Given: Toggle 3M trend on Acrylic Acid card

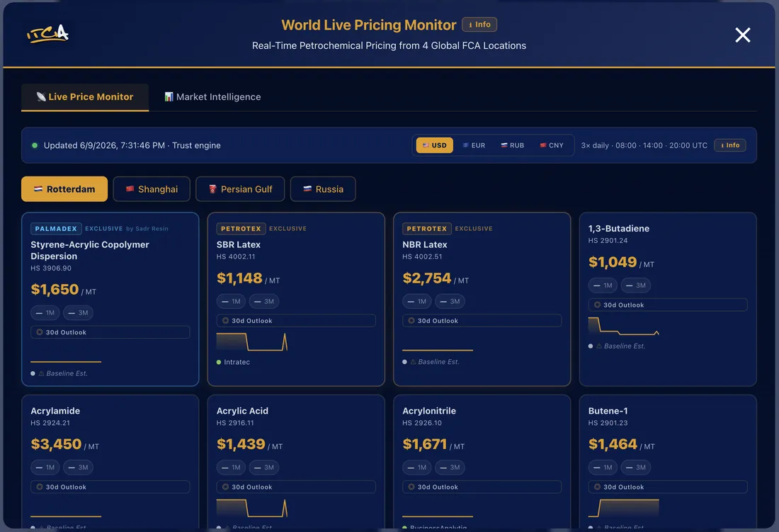Looking at the screenshot, I should pyautogui.click(x=264, y=468).
